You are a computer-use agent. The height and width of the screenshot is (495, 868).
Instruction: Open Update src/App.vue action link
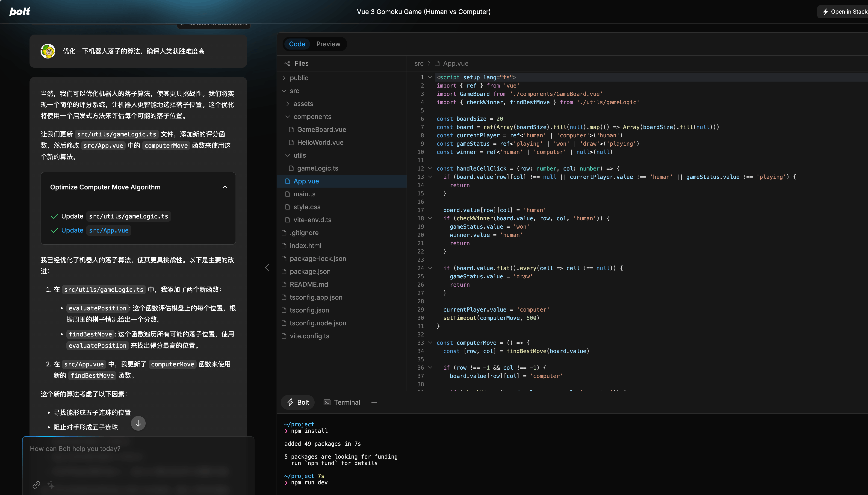(x=95, y=230)
